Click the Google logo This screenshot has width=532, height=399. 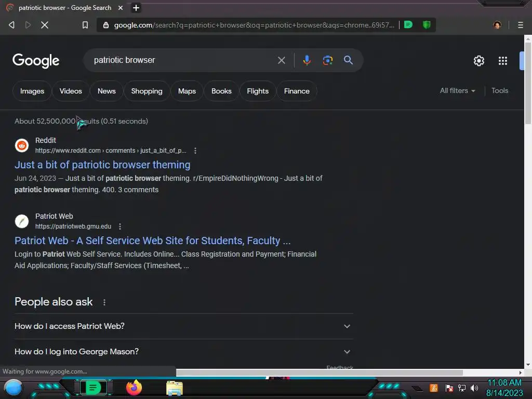36,61
